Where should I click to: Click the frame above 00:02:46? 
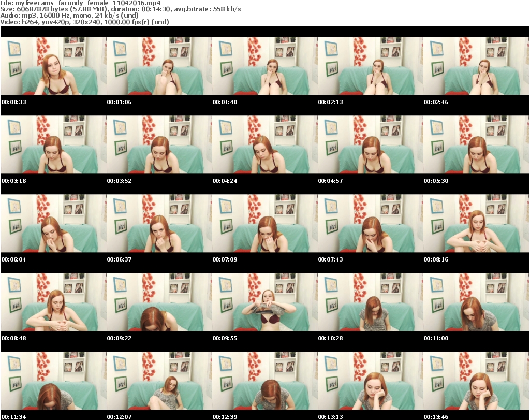tap(476, 66)
